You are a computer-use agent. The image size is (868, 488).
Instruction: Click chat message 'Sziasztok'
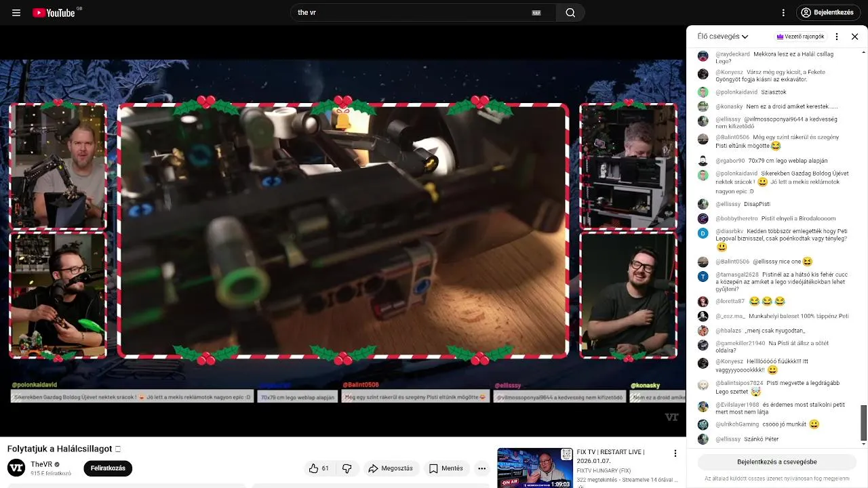click(x=774, y=92)
